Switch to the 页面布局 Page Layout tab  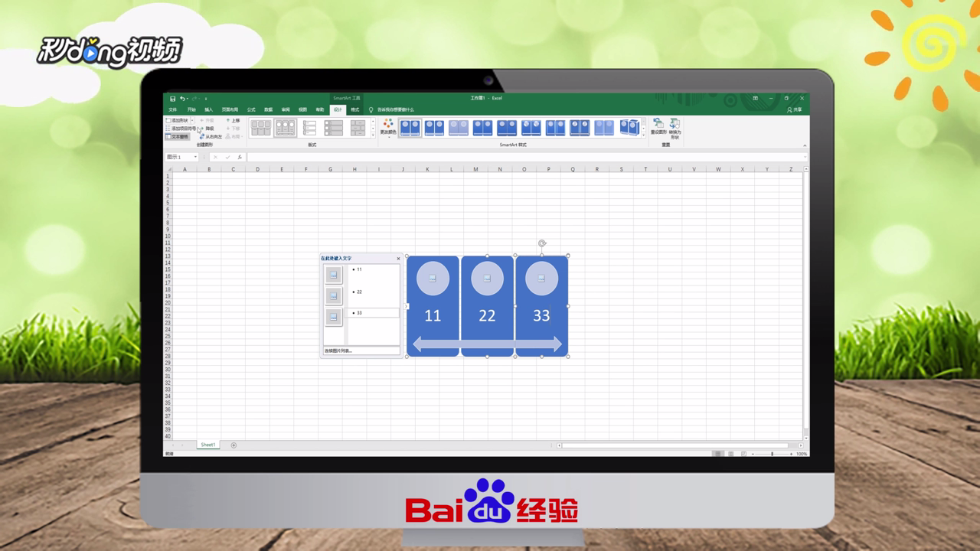[230, 109]
